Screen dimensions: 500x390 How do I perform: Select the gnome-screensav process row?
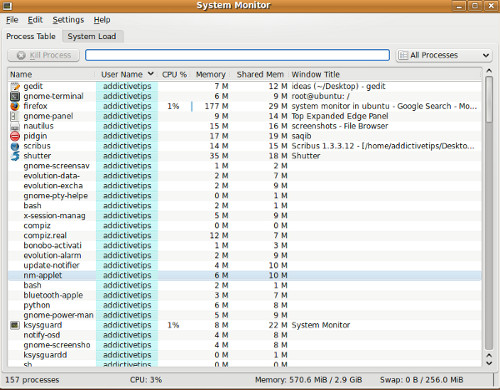pos(245,166)
